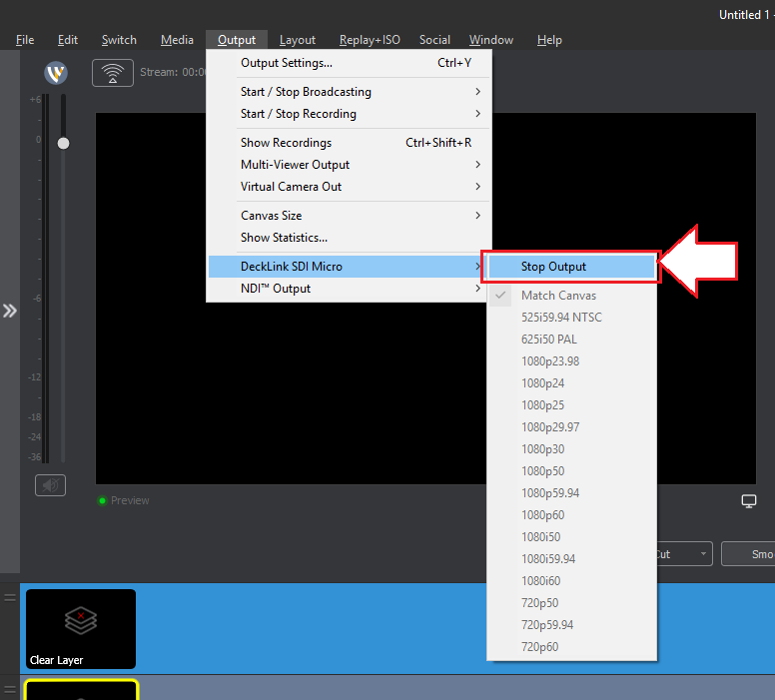
Task: Click the Stream timer text
Action: (x=173, y=72)
